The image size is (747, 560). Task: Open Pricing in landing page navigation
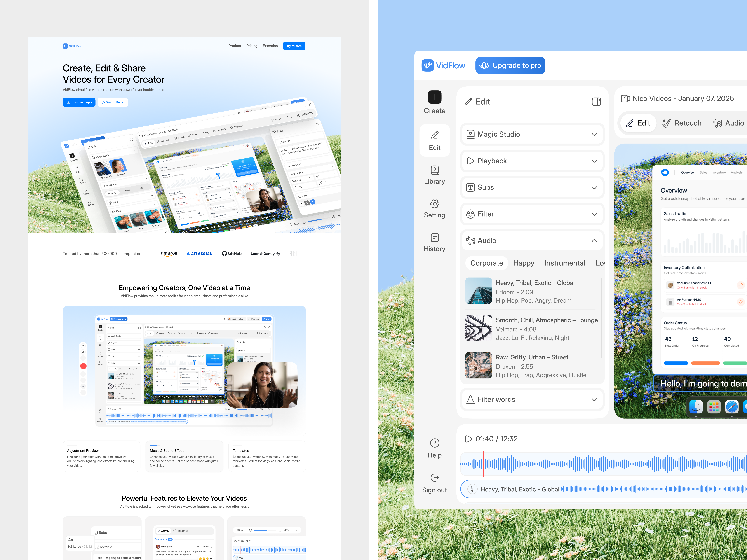click(252, 46)
